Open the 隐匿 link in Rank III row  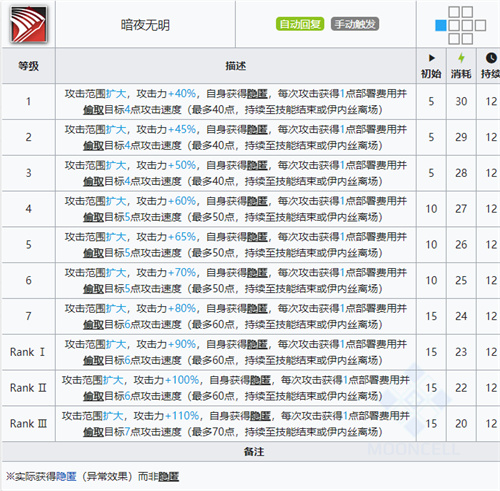[x=260, y=416]
